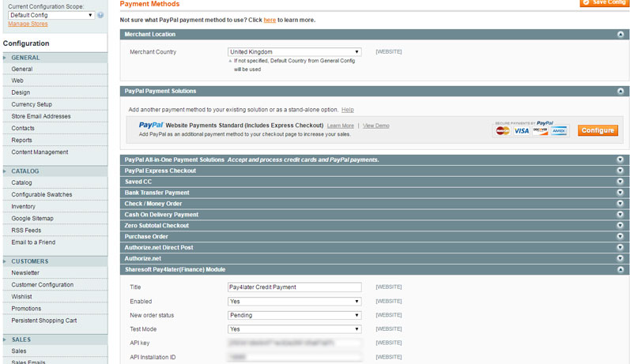Screen dimensions: 630x364
Task: Open the Test Mode dropdown
Action: point(295,329)
